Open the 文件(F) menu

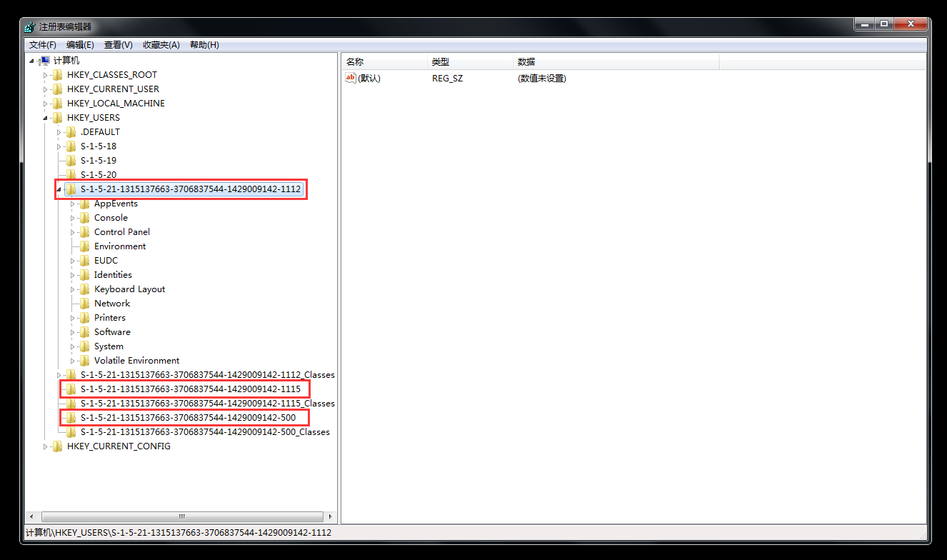[x=43, y=45]
